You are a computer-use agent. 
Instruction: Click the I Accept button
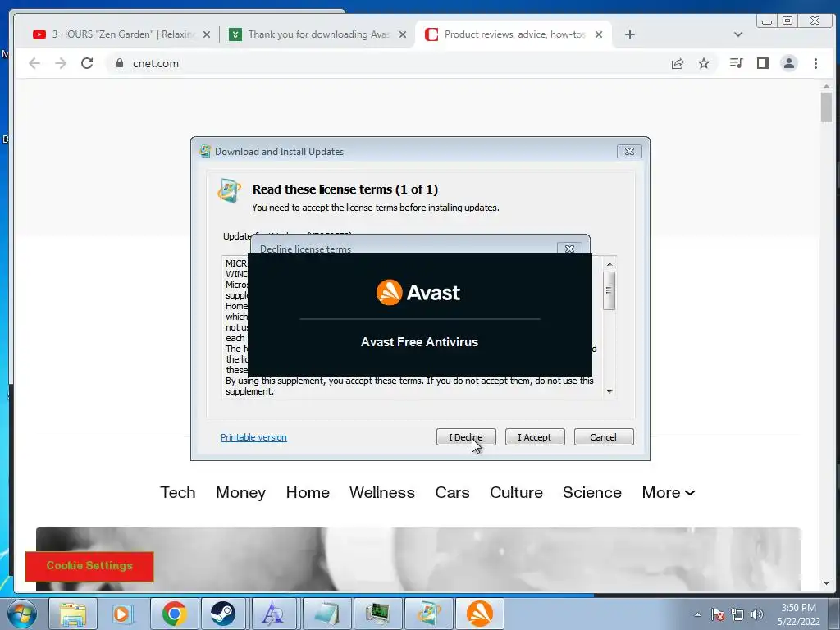pyautogui.click(x=535, y=437)
